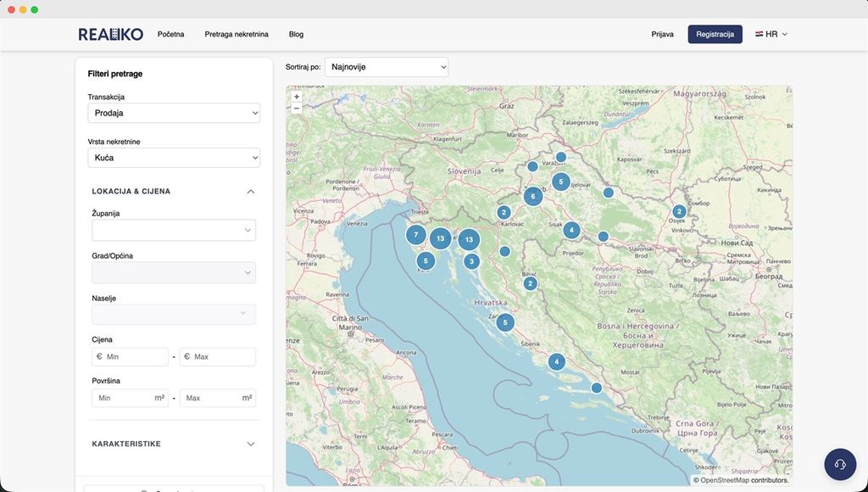
Task: Click the Registracija button
Action: [x=715, y=34]
